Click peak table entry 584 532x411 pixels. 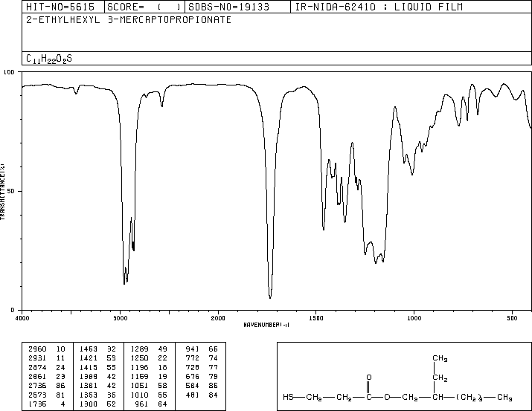click(193, 386)
